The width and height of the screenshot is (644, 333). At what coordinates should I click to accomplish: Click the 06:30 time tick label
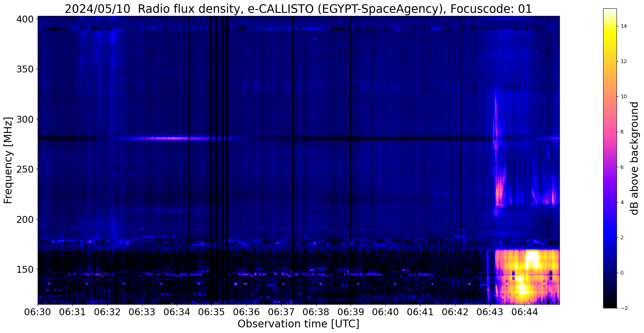(x=38, y=311)
